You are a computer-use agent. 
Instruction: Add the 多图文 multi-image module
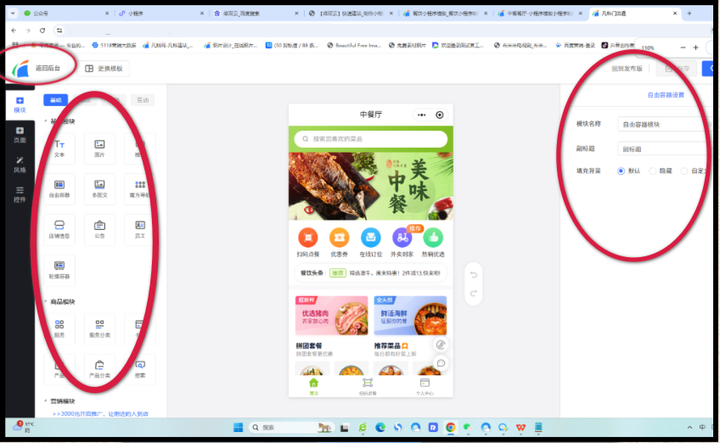(x=100, y=188)
